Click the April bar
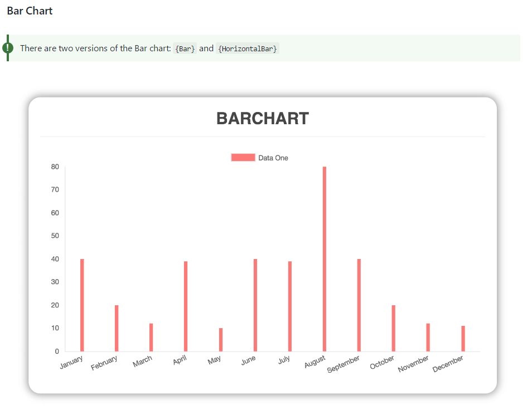This screenshot has width=532, height=410. pos(186,306)
